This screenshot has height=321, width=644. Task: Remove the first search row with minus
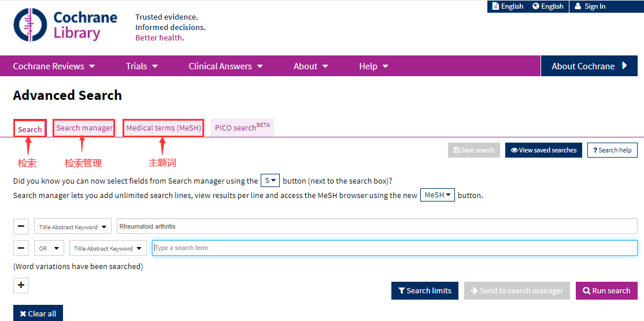tap(21, 226)
